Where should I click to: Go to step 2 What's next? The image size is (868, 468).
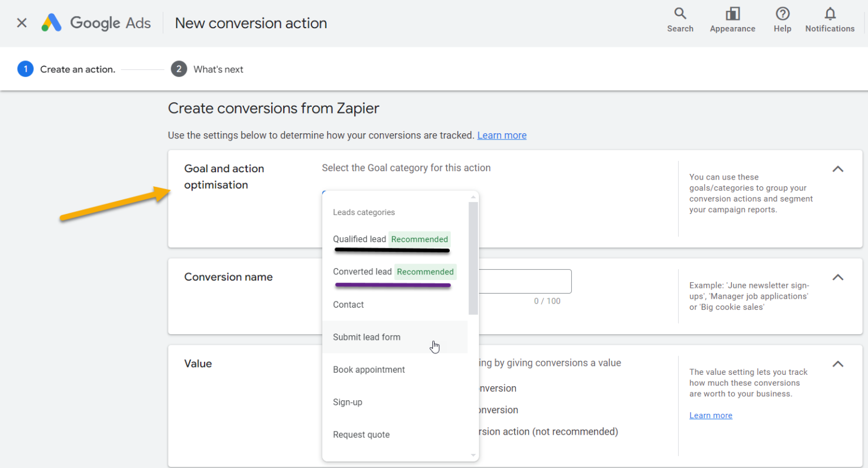207,69
